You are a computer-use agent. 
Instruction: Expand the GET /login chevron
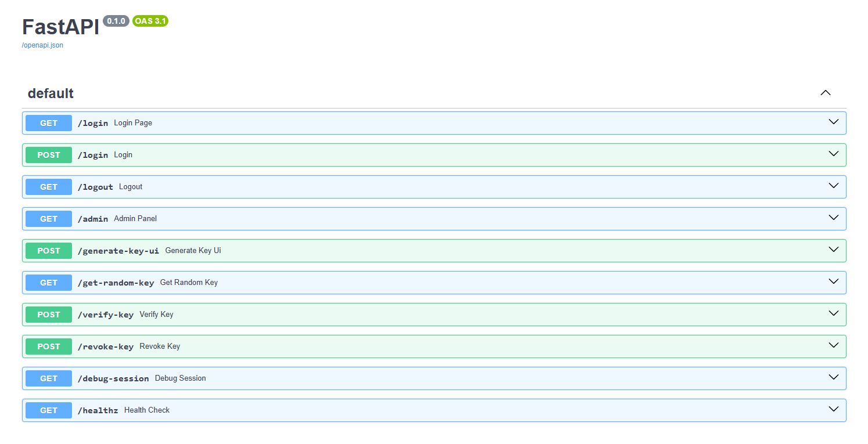pyautogui.click(x=834, y=122)
